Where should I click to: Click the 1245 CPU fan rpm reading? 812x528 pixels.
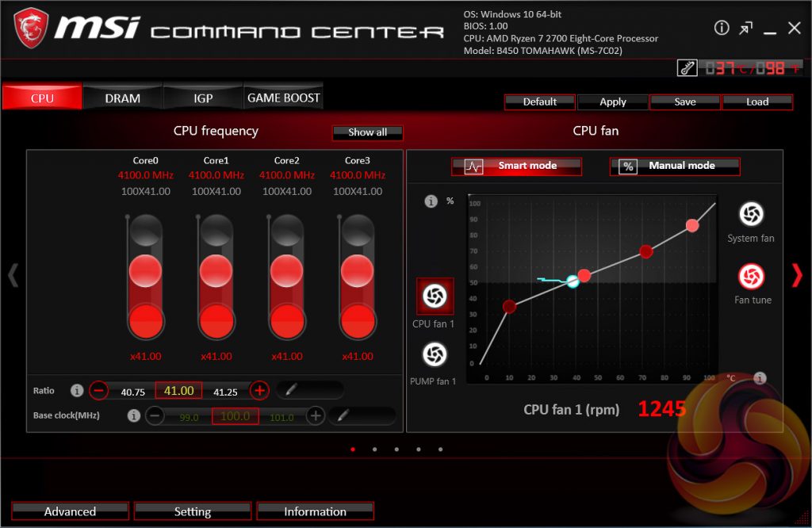[x=662, y=409]
